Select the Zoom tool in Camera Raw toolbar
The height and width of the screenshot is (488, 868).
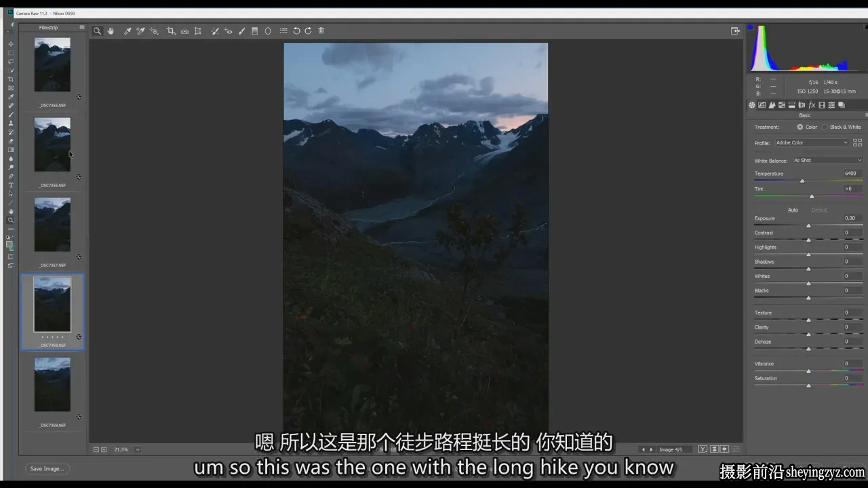point(98,30)
